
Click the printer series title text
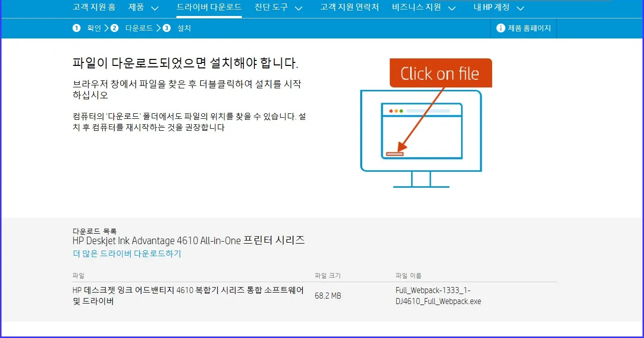[x=188, y=241]
